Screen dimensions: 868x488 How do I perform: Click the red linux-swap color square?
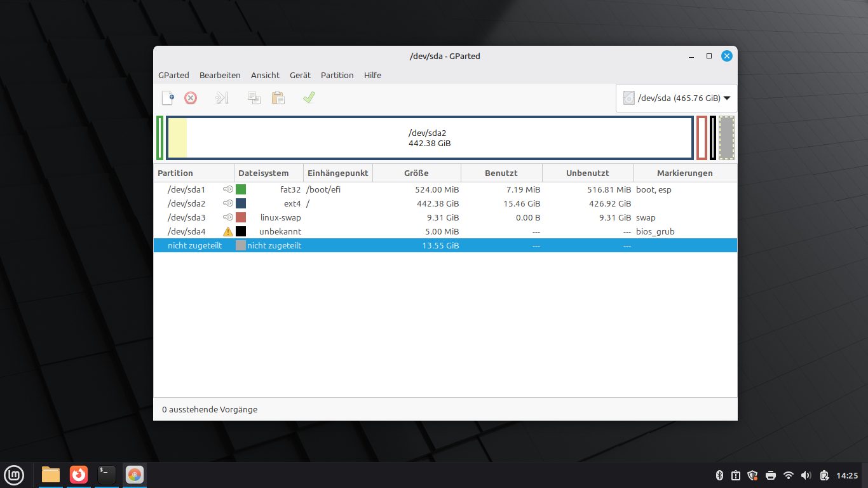[241, 217]
